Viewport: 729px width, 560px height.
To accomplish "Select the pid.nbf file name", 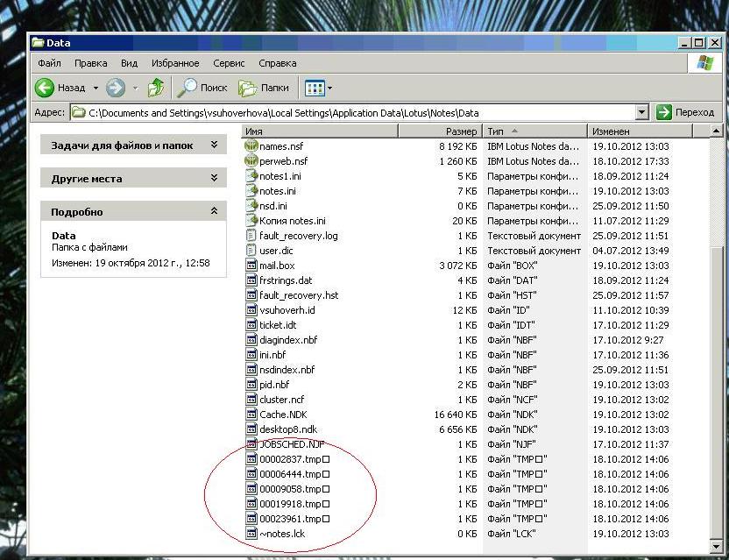I will (274, 385).
